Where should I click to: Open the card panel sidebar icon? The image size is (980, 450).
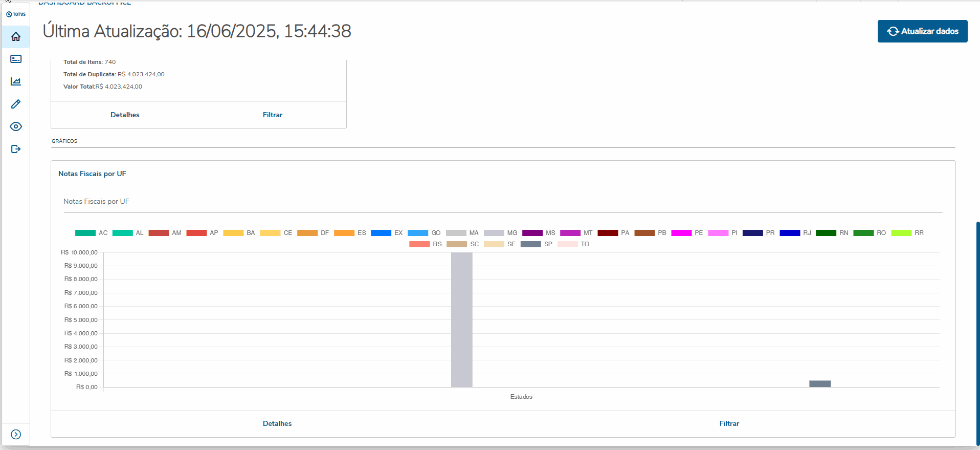click(16, 59)
